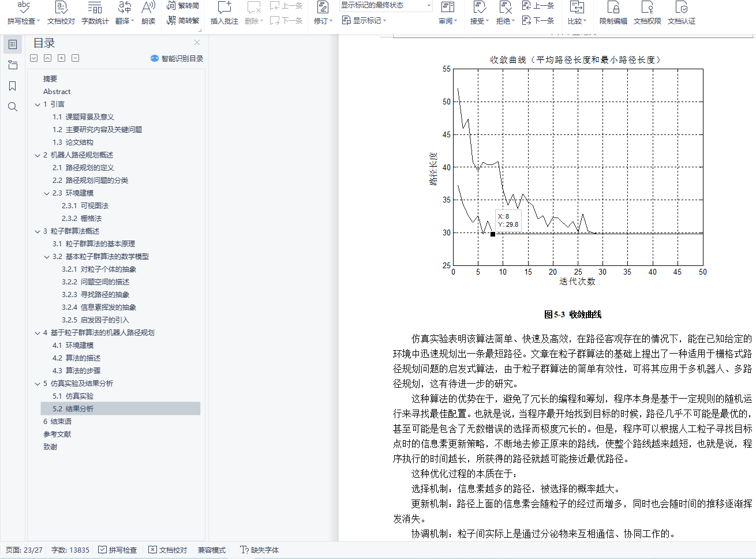Select the 目录 outline icon in the sidebar
756x559 pixels.
coord(13,44)
